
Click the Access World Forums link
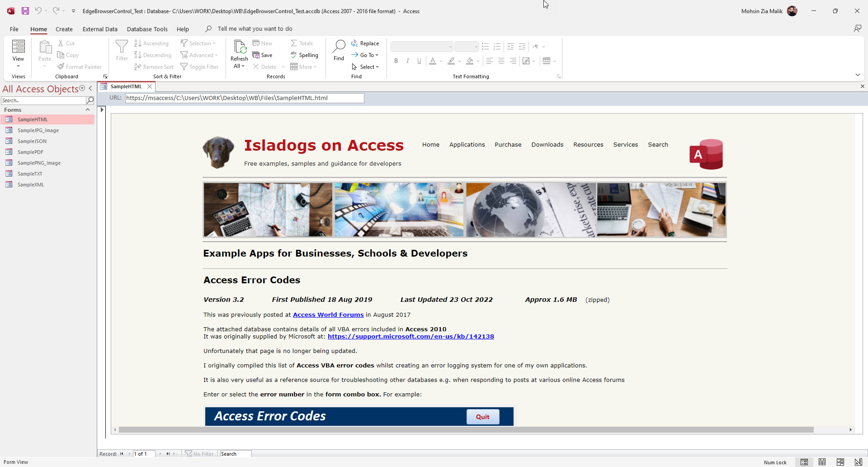(328, 315)
